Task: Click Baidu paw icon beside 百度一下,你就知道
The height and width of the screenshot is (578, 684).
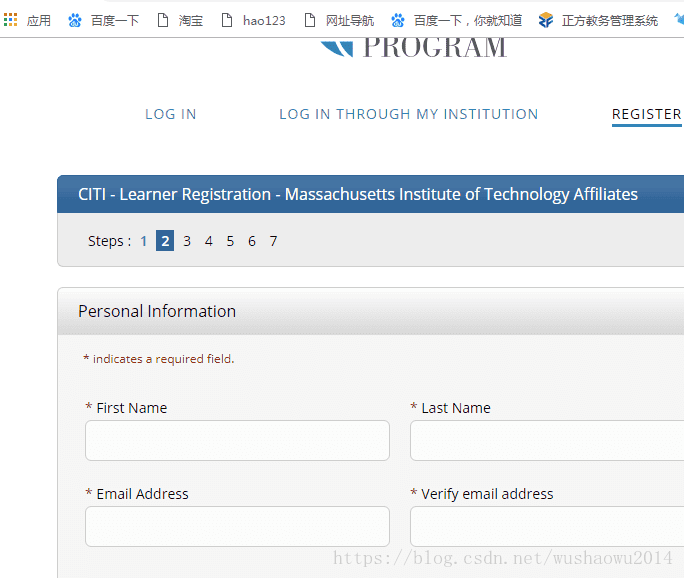Action: (397, 20)
